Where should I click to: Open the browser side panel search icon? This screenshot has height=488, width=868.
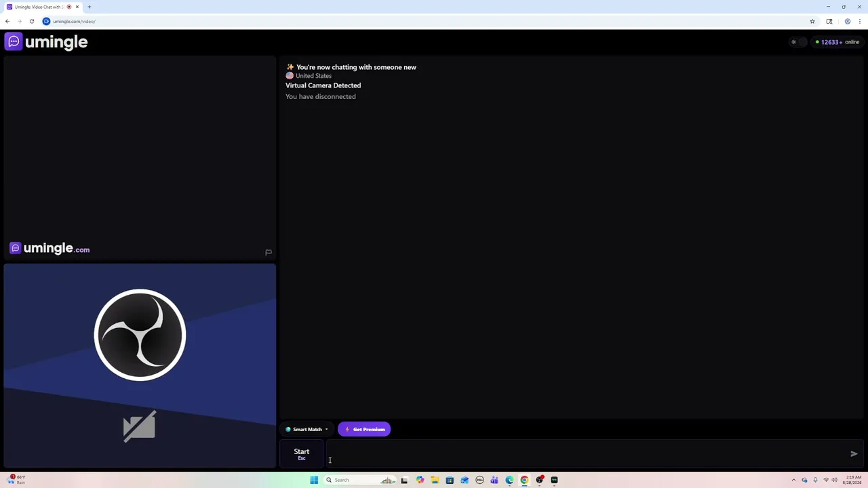click(x=829, y=21)
